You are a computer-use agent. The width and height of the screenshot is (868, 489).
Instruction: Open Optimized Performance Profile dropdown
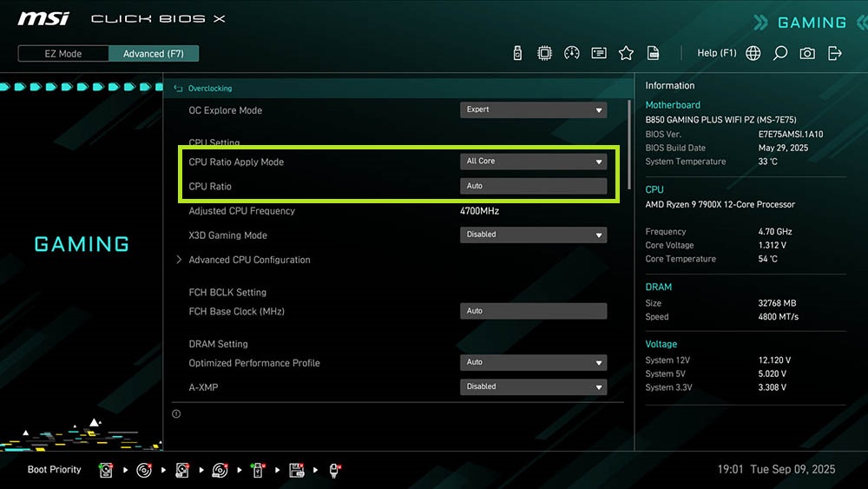point(533,362)
